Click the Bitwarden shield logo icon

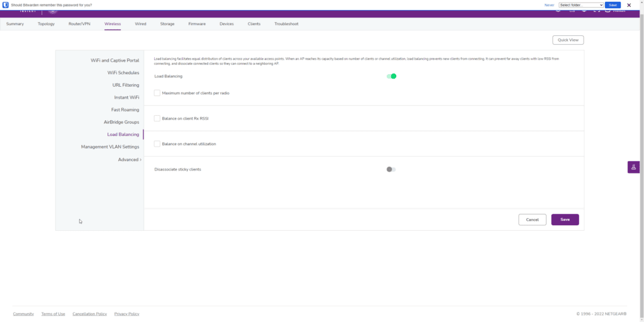(6, 5)
